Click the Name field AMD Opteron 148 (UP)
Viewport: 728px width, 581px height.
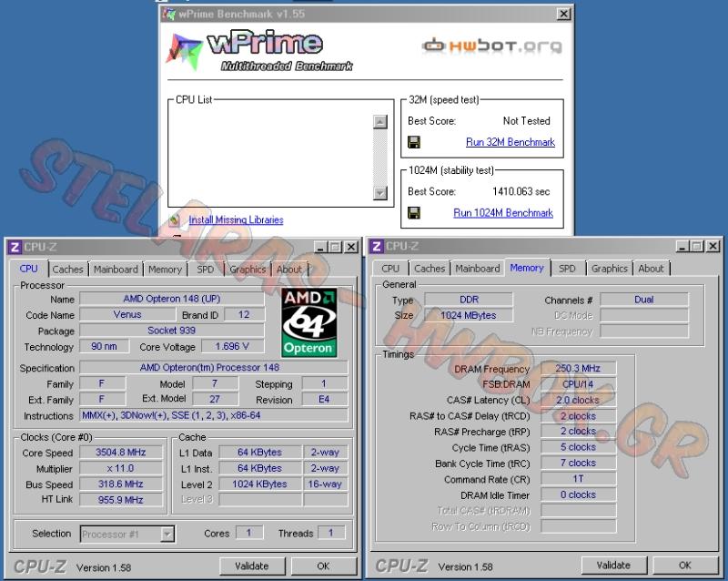point(172,299)
